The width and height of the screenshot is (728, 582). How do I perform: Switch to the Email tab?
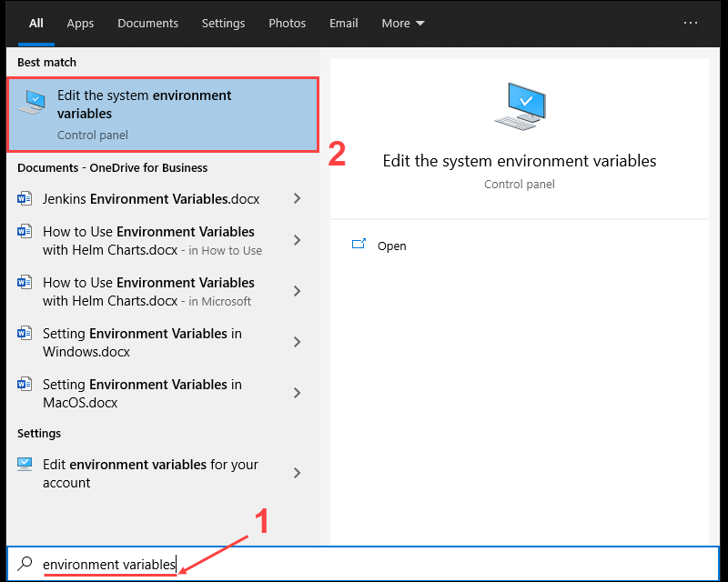pos(344,24)
